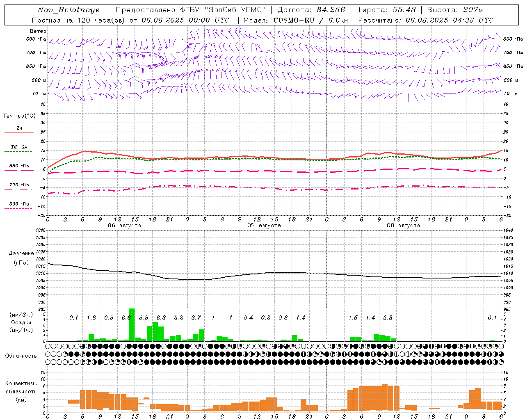Click the Давление pressure label

pos(21,253)
